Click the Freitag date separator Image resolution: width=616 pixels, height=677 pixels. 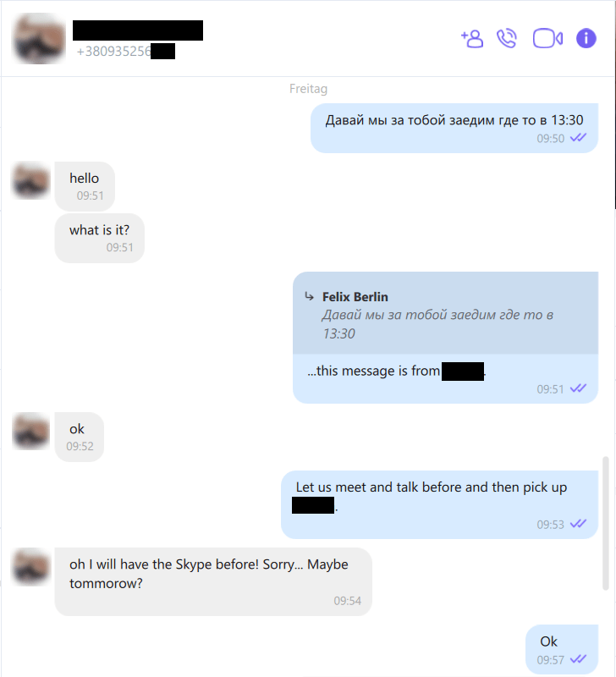click(x=308, y=89)
